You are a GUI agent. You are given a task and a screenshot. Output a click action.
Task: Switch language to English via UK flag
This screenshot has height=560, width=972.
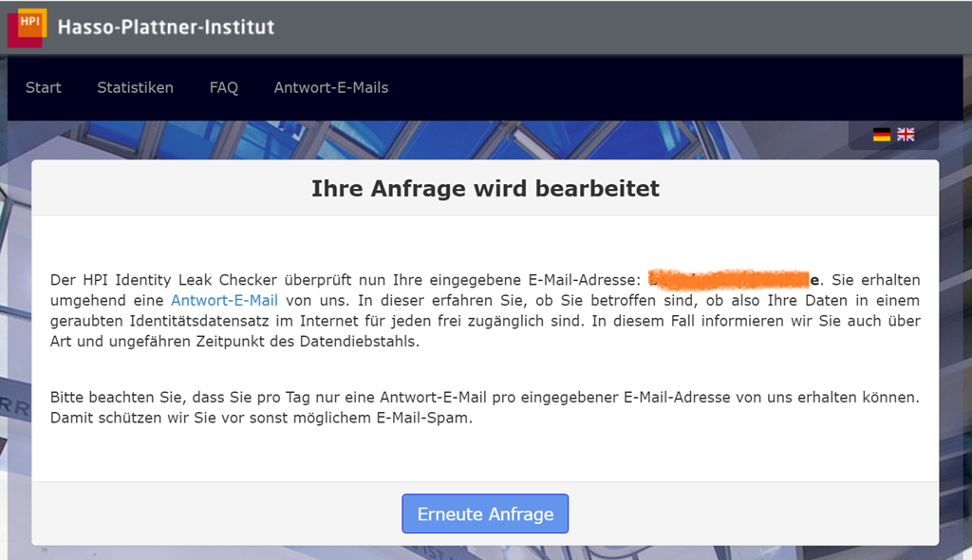(907, 135)
